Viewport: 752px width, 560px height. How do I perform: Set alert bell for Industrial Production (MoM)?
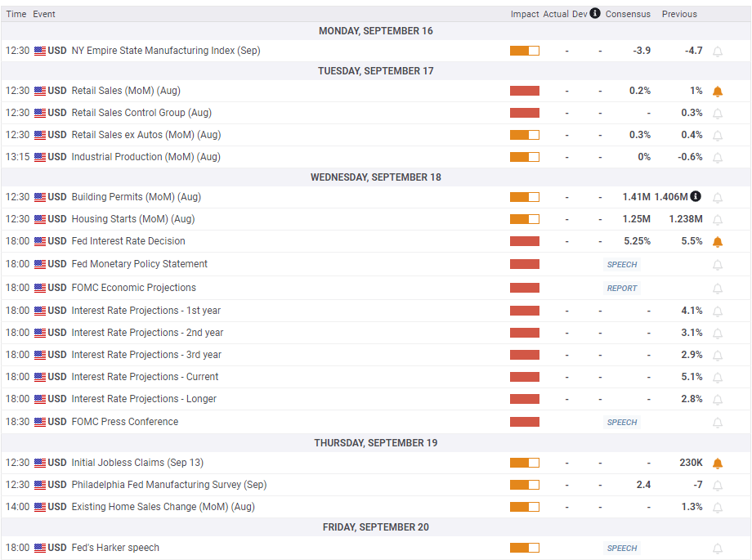(718, 158)
